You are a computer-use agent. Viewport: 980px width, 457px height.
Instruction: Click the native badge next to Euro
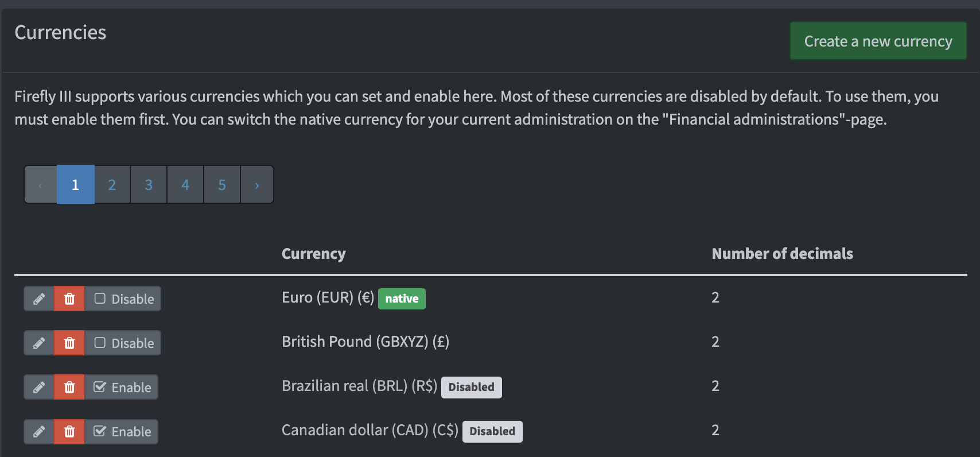(x=402, y=299)
